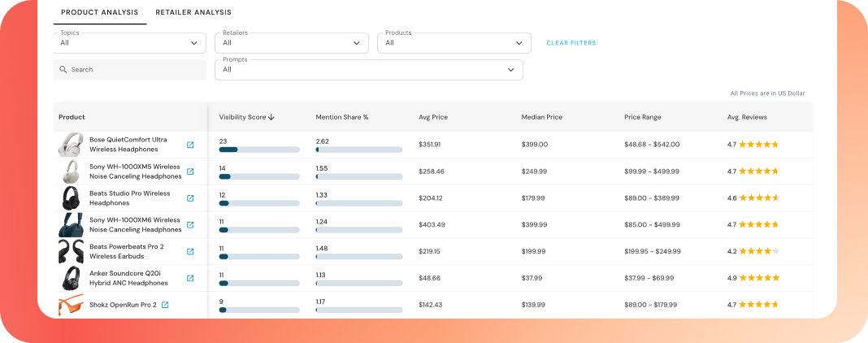Click the Clear Filters link
868x343 pixels.
pos(571,43)
